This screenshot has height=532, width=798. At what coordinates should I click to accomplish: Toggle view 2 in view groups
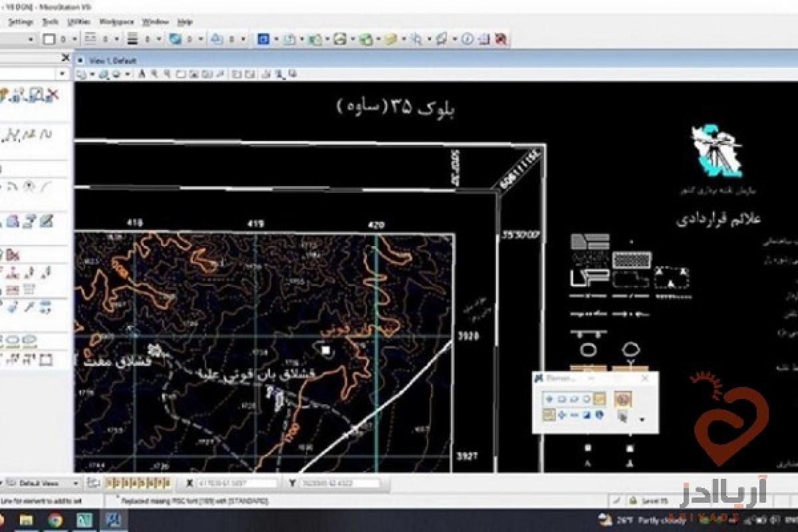tap(117, 483)
